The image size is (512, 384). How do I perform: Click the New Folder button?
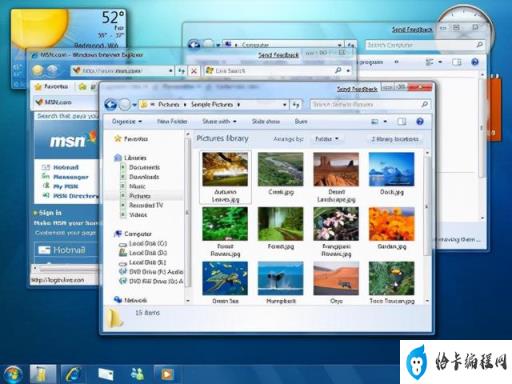tap(172, 121)
